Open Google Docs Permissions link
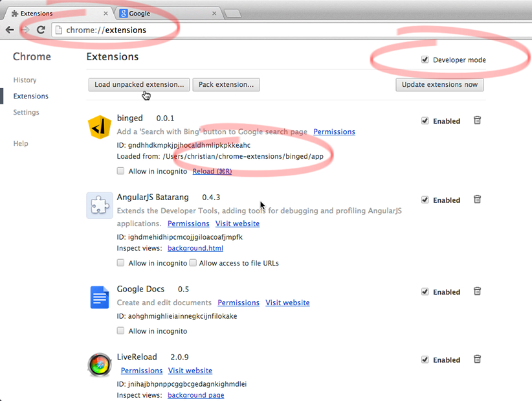 [239, 303]
